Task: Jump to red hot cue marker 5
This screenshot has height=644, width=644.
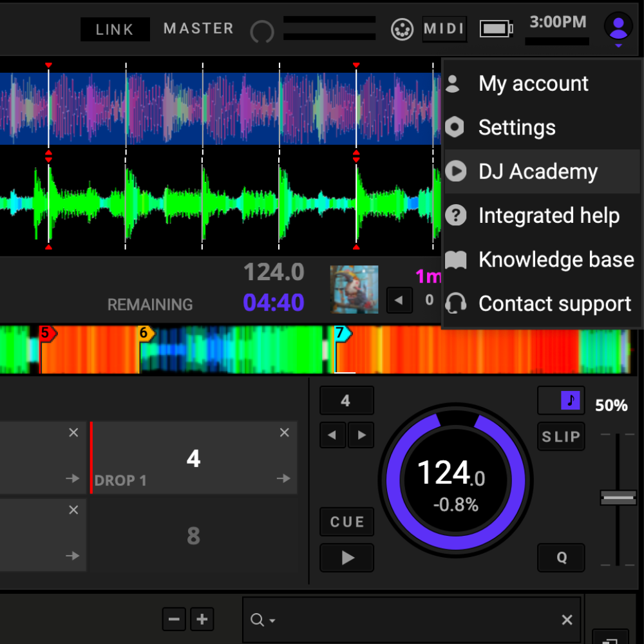Action: click(x=48, y=333)
